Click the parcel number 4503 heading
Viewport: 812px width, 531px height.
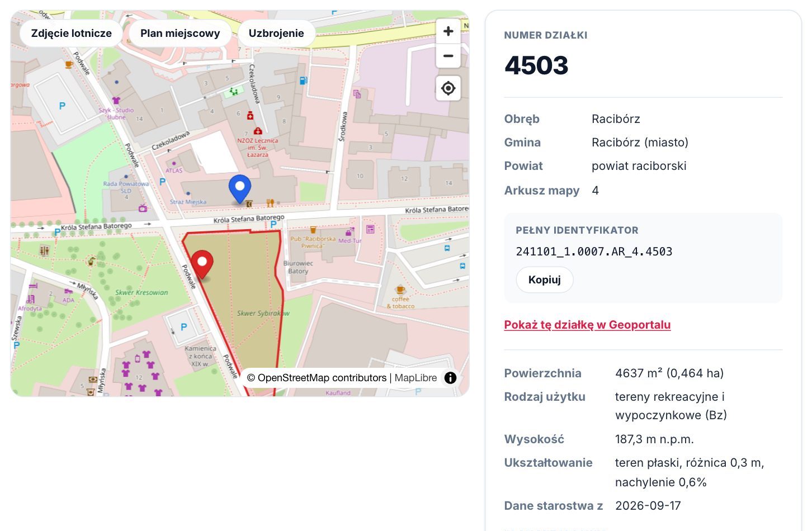pyautogui.click(x=536, y=65)
